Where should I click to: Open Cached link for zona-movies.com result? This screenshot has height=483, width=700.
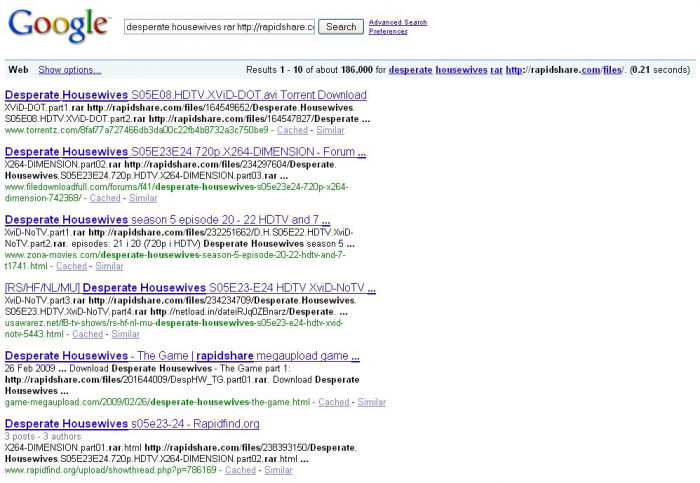(71, 266)
